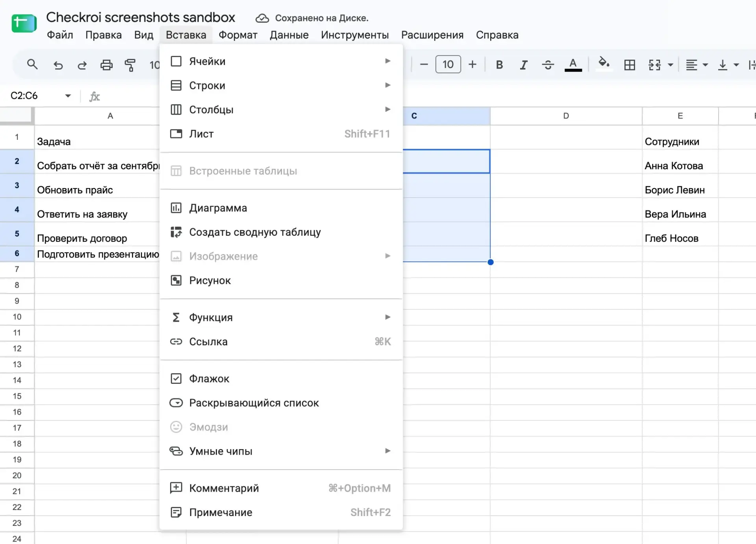Choose Раскрывающийся список entry
This screenshot has height=544, width=756.
(x=281, y=403)
